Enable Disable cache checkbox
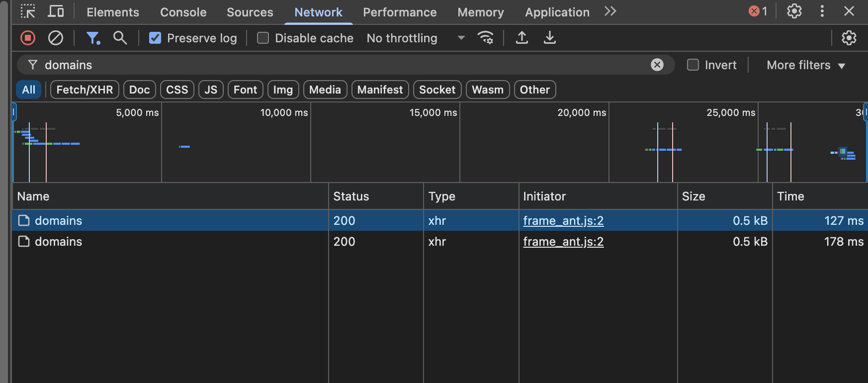This screenshot has width=868, height=383. 263,38
